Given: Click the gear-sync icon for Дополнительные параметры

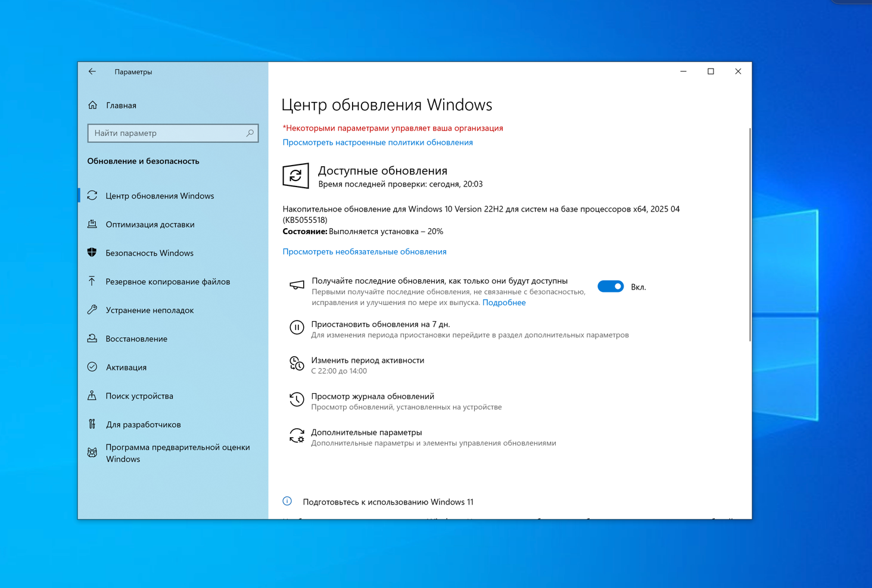Looking at the screenshot, I should (x=297, y=435).
